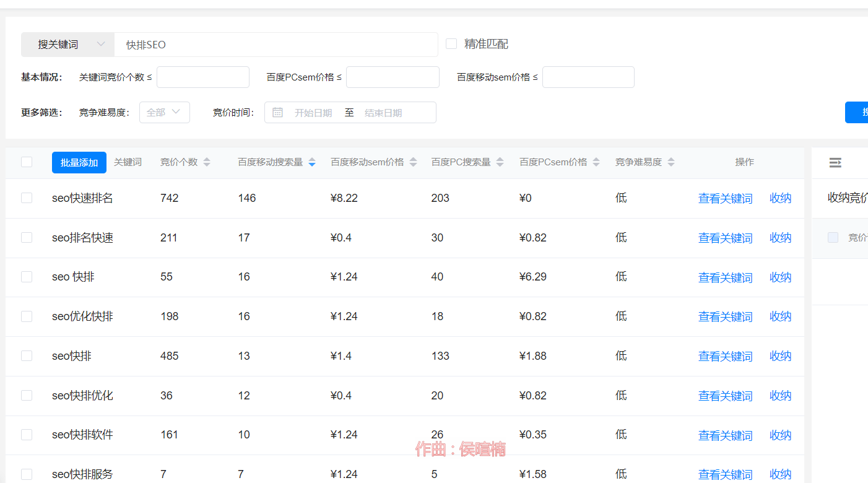
Task: Check the seo优化快排 row checkbox
Action: click(27, 316)
